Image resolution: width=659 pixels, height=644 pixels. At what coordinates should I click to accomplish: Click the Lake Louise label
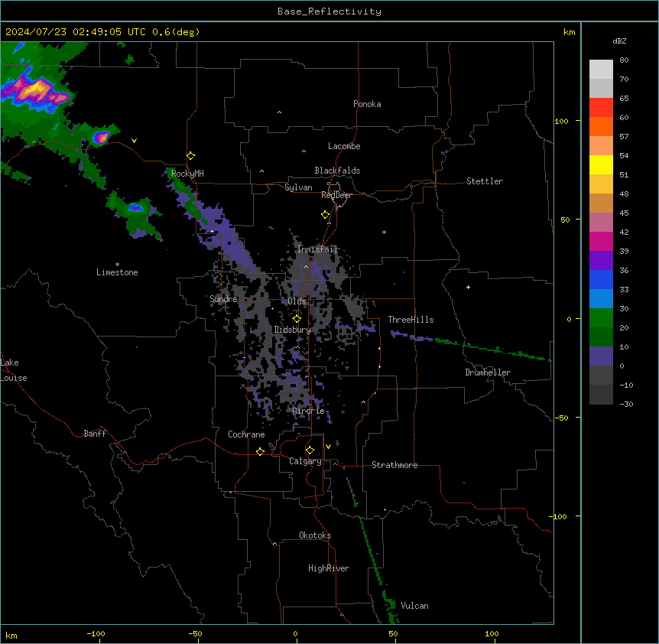[14, 370]
